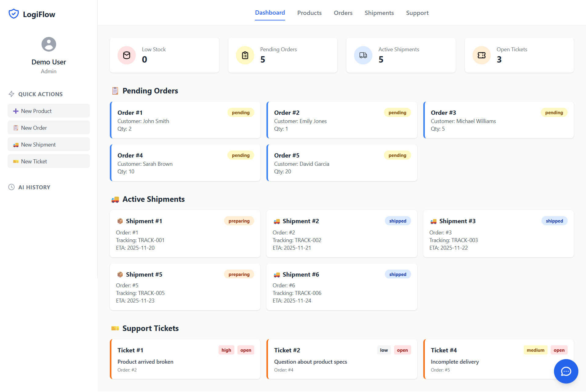Click the New Order quick action
The image size is (586, 392).
(x=49, y=128)
